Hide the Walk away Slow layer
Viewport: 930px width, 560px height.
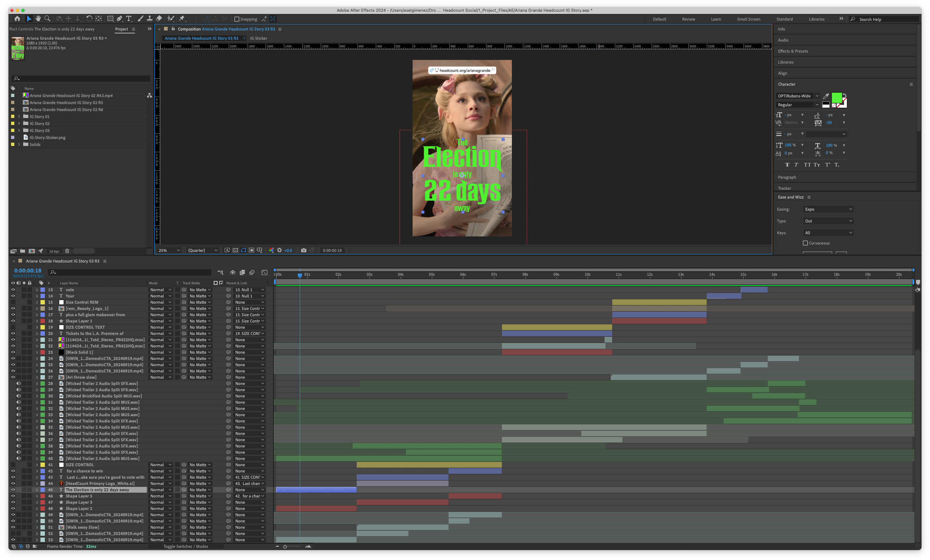point(13,527)
